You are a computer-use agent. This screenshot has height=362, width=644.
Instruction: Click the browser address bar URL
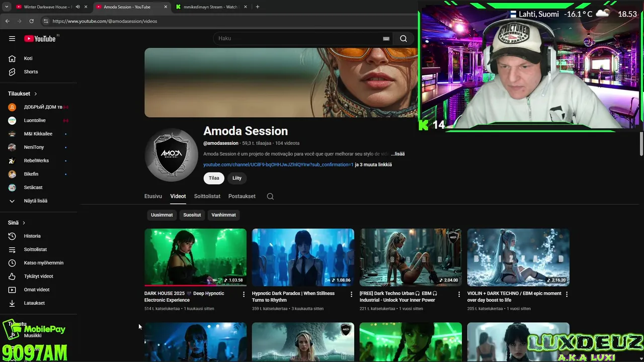pyautogui.click(x=105, y=21)
